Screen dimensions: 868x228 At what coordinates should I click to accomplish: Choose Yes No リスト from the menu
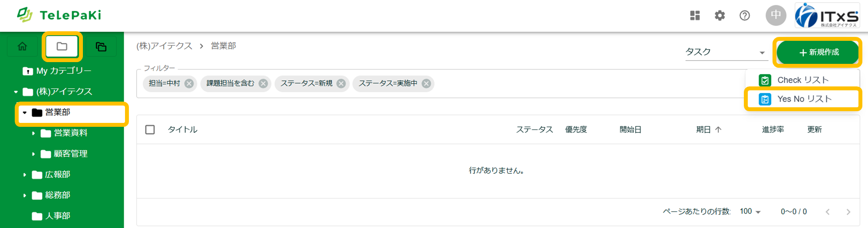click(x=803, y=99)
